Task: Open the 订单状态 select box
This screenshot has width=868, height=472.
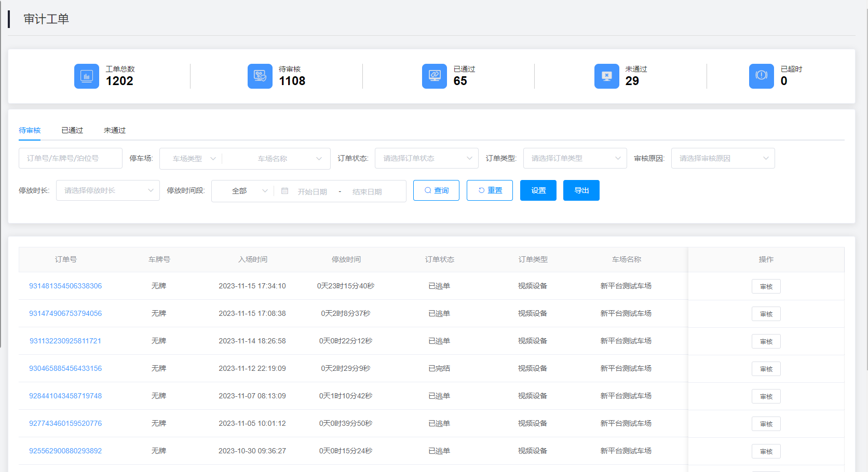Action: tap(426, 158)
